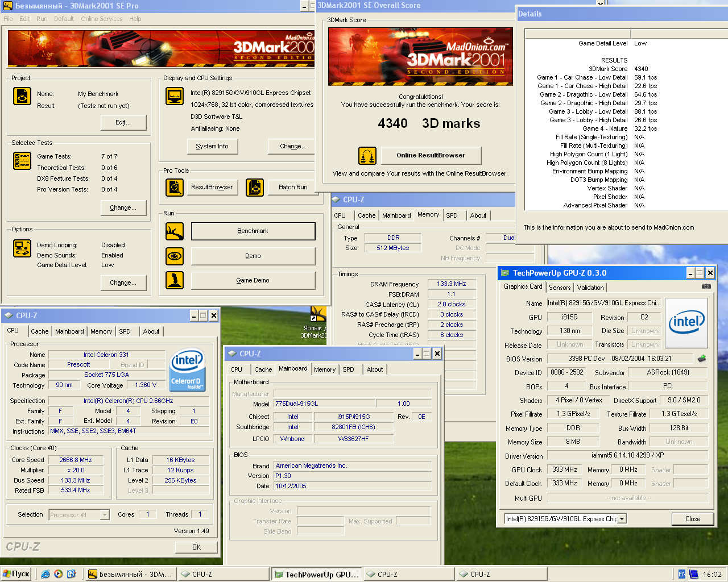
Task: Click the Intel logo in GPU-Z
Action: [686, 322]
